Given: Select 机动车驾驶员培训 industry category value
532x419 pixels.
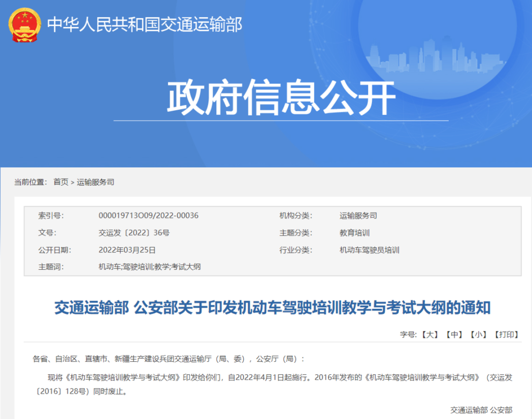Looking at the screenshot, I should 369,250.
